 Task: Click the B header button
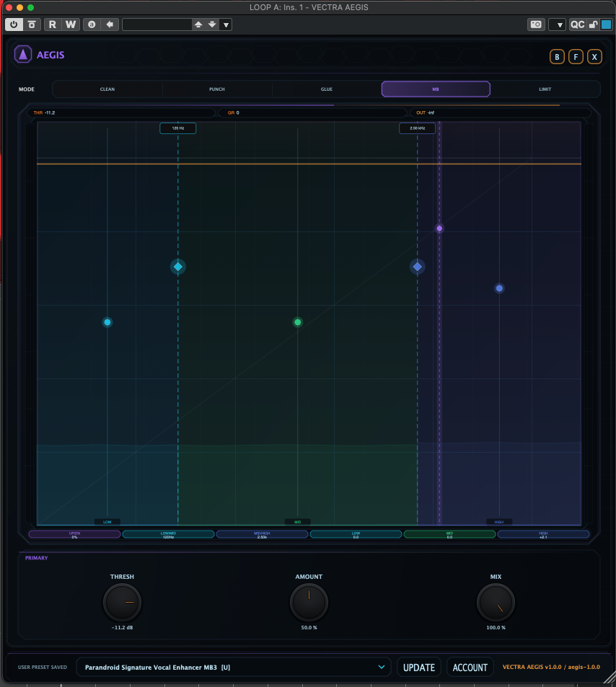click(558, 57)
